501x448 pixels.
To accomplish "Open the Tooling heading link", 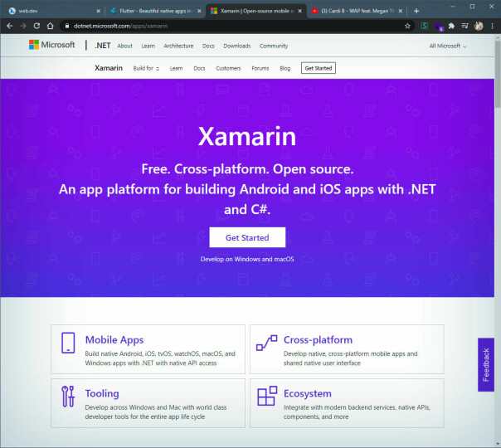I will 102,394.
